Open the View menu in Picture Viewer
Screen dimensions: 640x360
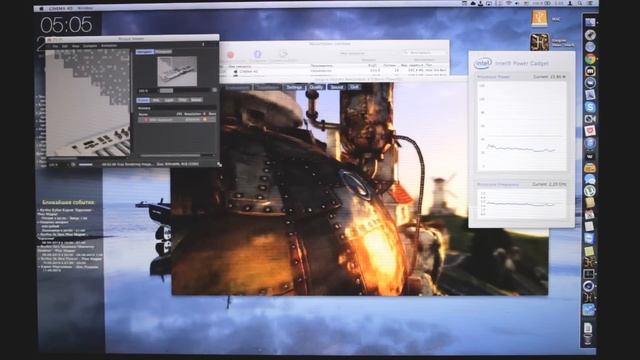(76, 46)
